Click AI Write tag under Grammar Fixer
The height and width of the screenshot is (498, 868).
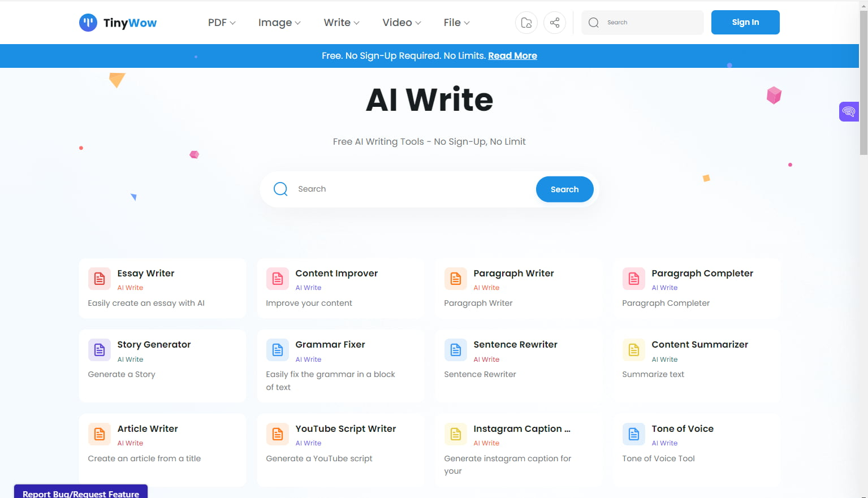(308, 360)
